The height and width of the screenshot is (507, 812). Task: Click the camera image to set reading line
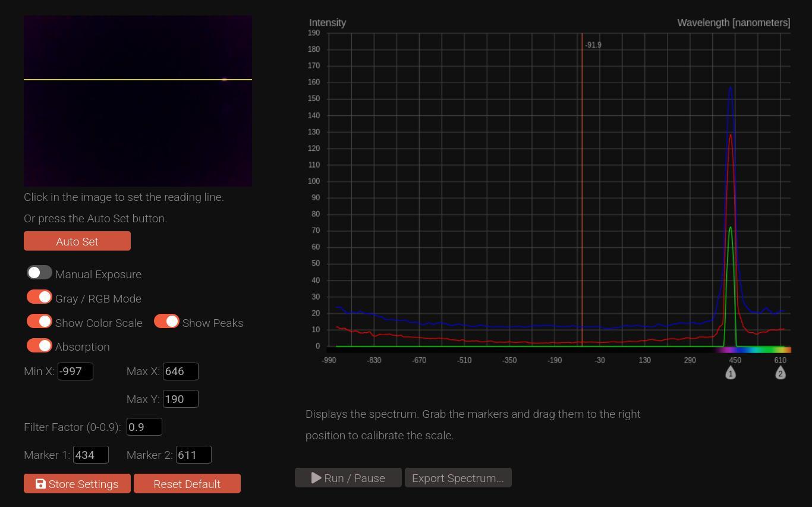[x=138, y=101]
